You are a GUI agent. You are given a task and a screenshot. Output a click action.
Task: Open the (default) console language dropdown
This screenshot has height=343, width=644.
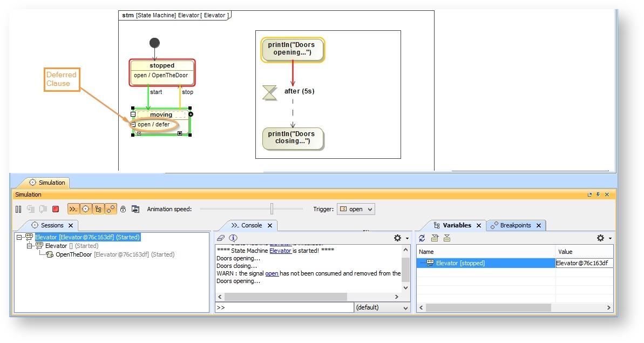click(382, 307)
